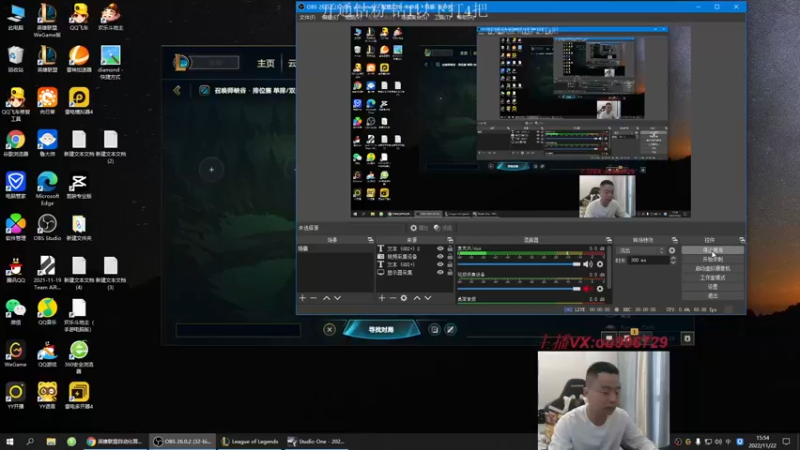This screenshot has width=800, height=450.
Task: Move source up with arrow icon
Action: tap(417, 298)
